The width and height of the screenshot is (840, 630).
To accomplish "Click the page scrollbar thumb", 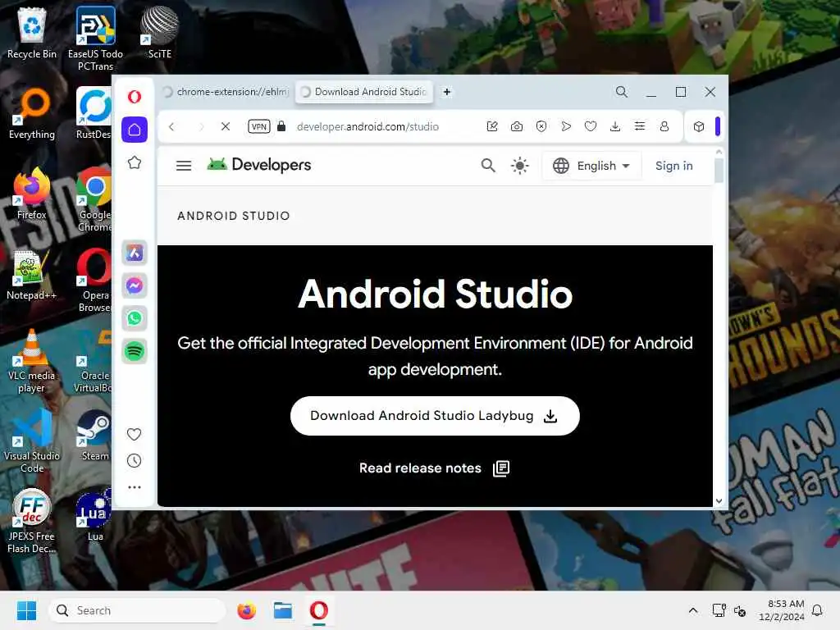I will pyautogui.click(x=719, y=171).
